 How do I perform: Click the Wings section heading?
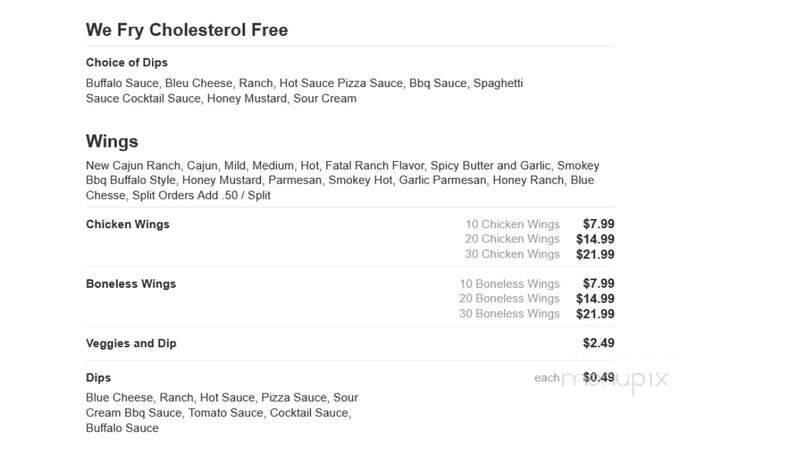(112, 141)
